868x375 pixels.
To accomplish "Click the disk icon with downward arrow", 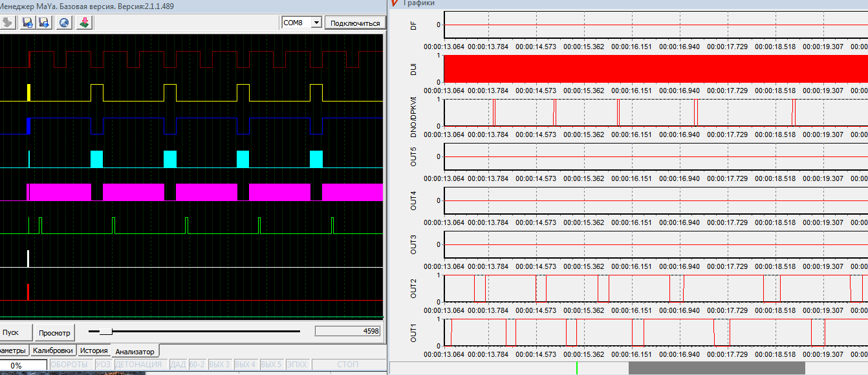I will (44, 23).
